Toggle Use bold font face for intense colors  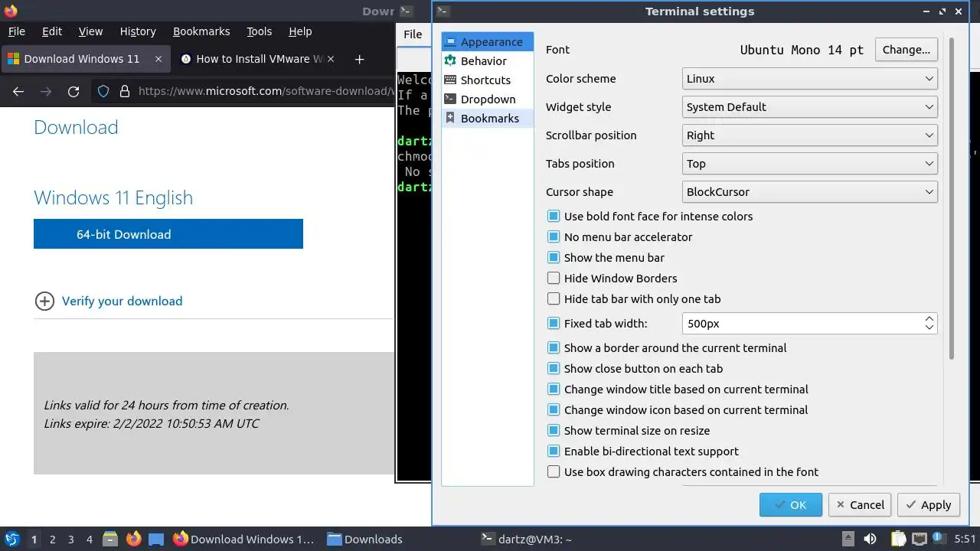pos(554,217)
